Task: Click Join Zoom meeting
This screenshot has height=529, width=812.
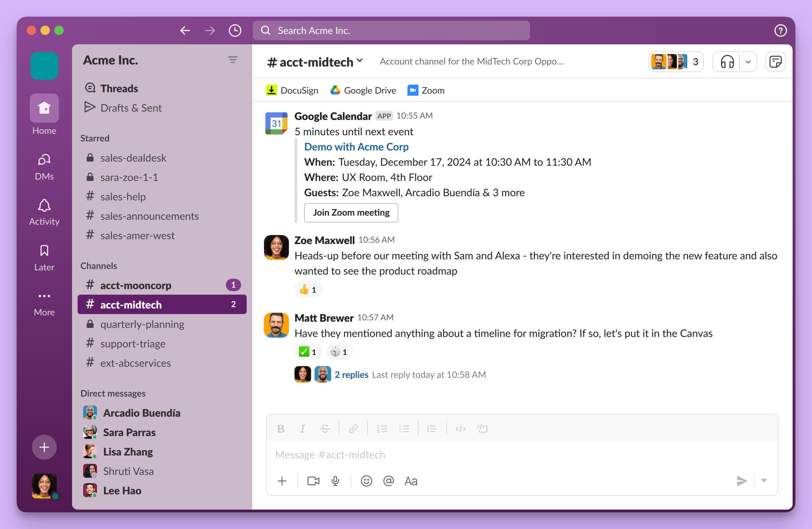Action: (x=351, y=213)
